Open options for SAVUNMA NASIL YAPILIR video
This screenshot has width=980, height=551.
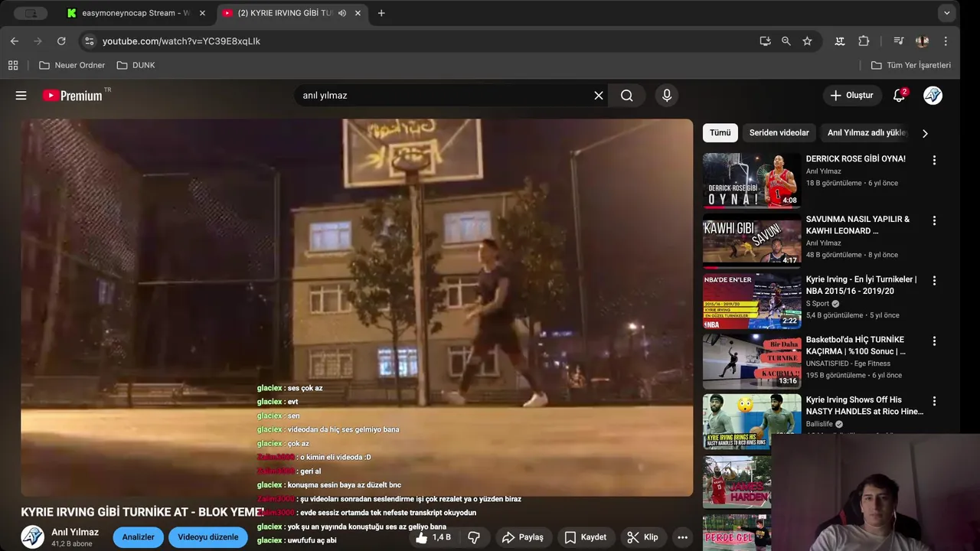tap(934, 220)
